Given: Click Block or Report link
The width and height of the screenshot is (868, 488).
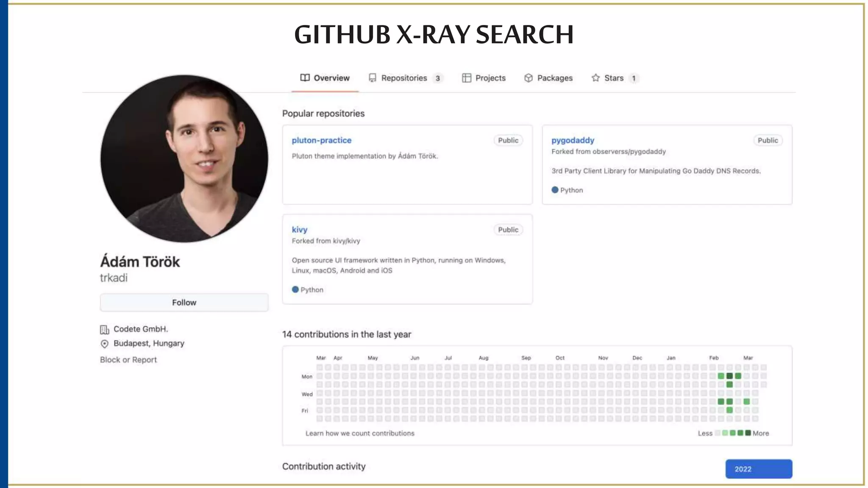Looking at the screenshot, I should [128, 360].
